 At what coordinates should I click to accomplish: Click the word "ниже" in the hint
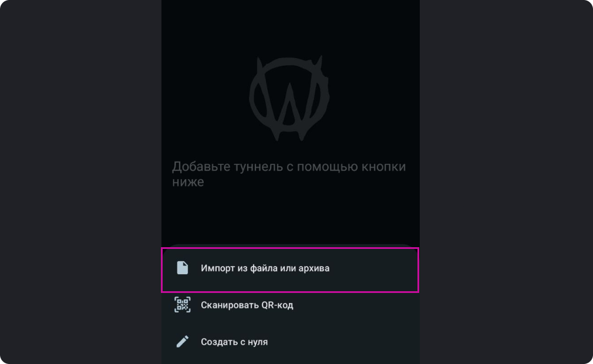pyautogui.click(x=188, y=182)
